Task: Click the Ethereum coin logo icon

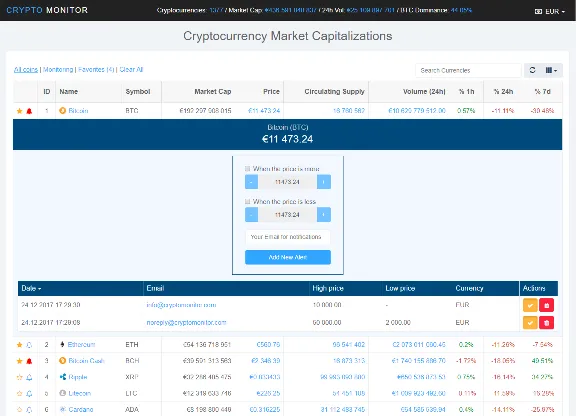Action: pyautogui.click(x=62, y=344)
